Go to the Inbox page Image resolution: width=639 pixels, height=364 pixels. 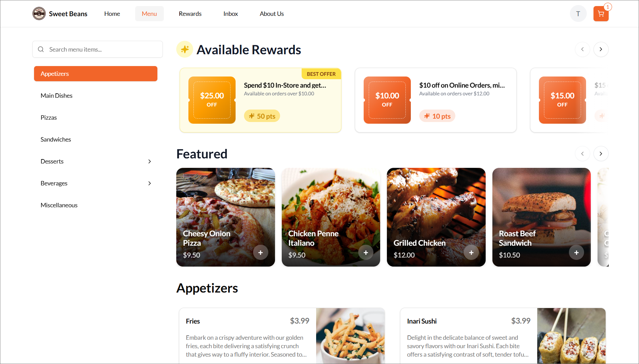[x=231, y=14]
